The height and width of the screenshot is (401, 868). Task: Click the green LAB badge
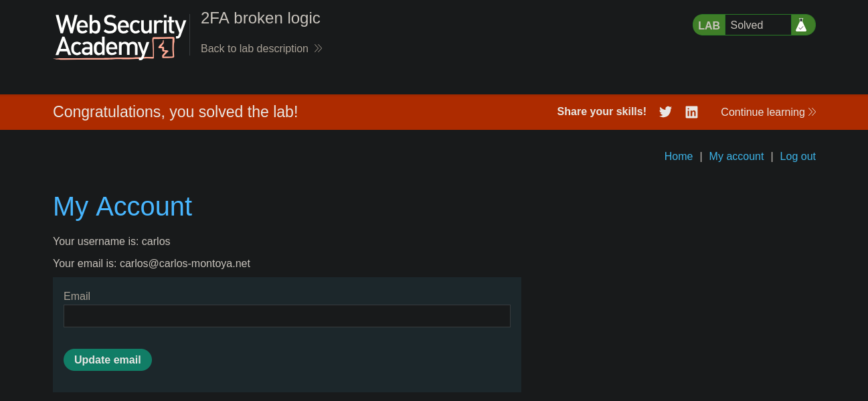(x=709, y=25)
